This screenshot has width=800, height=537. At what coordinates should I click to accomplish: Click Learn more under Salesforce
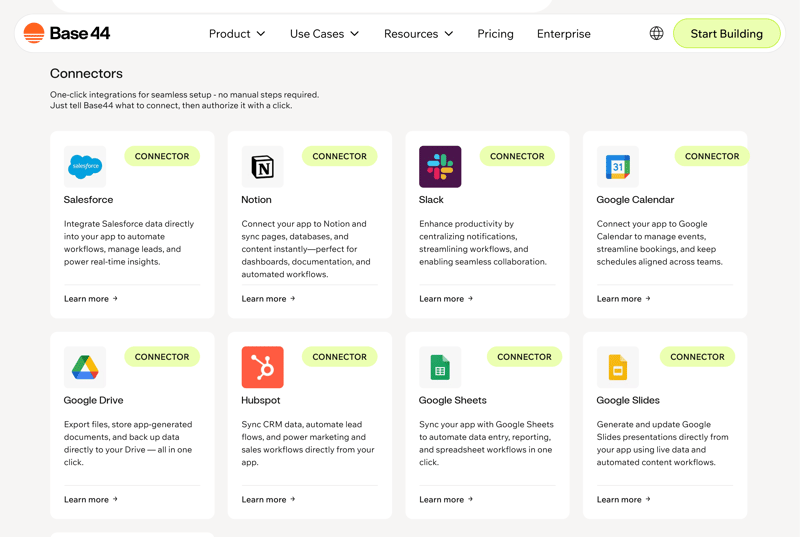[90, 299]
